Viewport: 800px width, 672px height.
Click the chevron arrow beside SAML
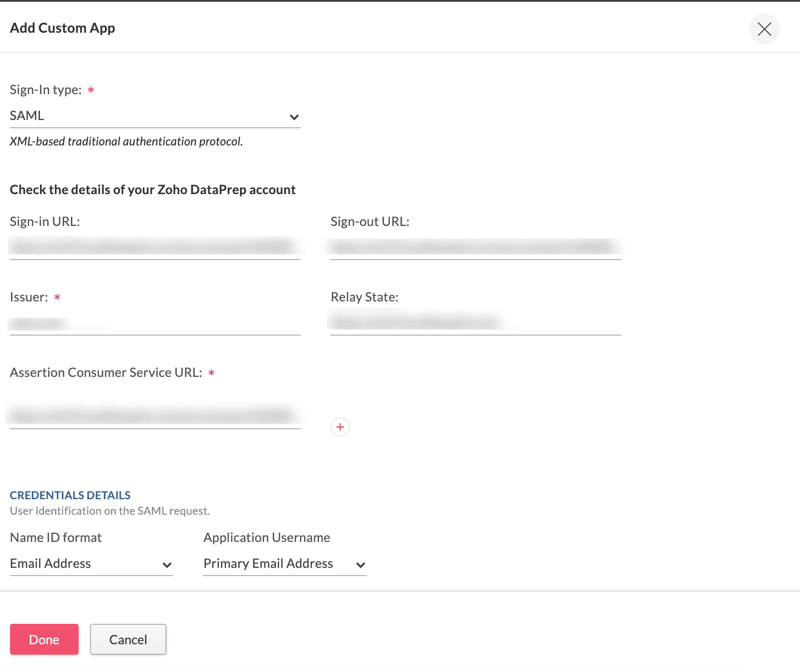click(294, 117)
